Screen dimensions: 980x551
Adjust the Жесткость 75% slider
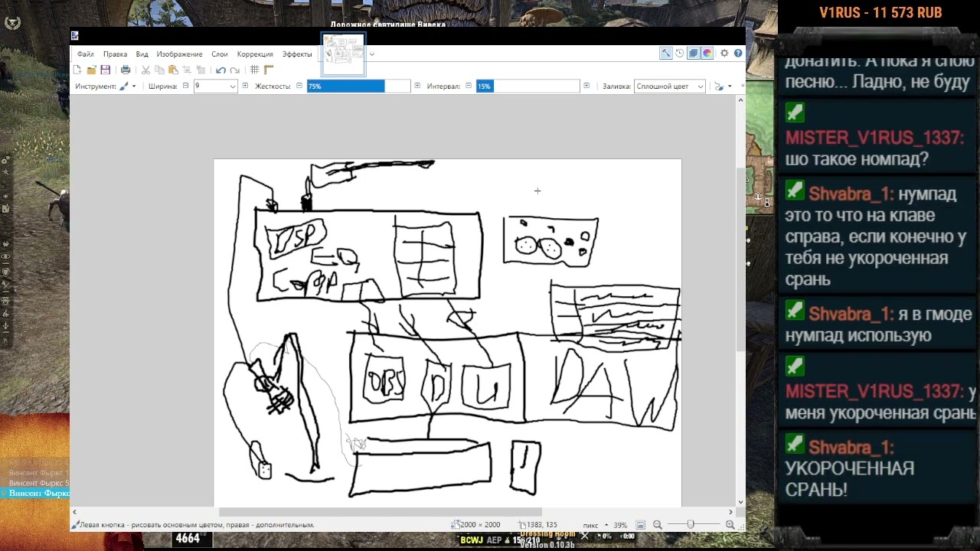pyautogui.click(x=358, y=86)
